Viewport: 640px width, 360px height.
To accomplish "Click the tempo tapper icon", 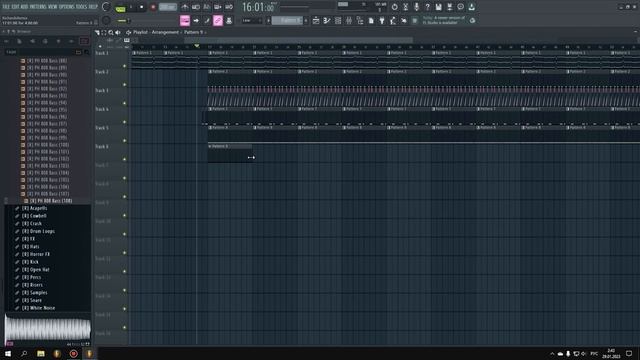I will [x=393, y=20].
